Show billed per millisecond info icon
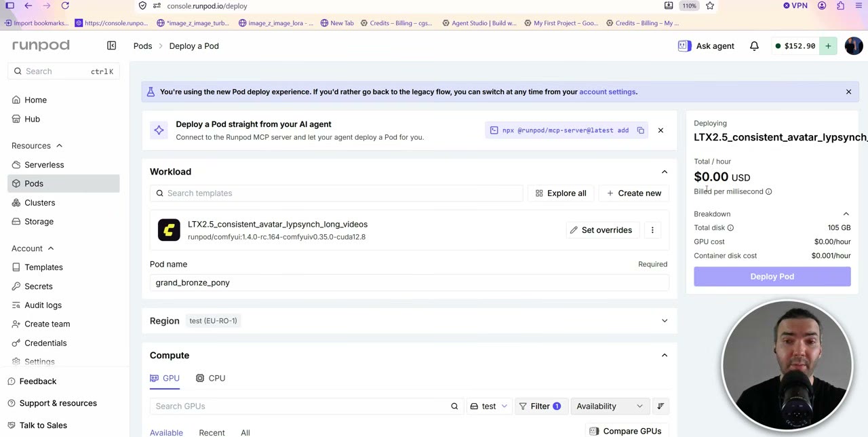This screenshot has width=868, height=437. click(768, 191)
